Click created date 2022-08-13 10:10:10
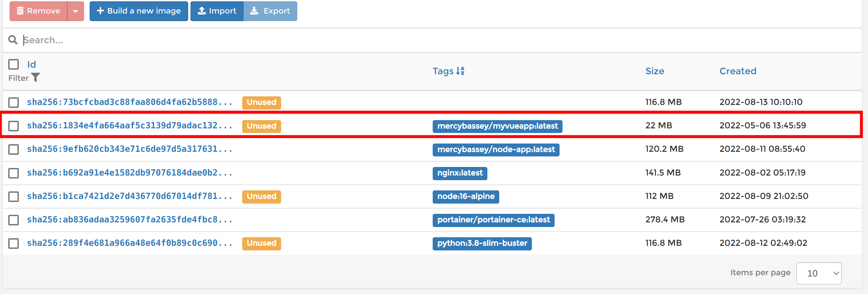The height and width of the screenshot is (294, 868). (x=761, y=102)
